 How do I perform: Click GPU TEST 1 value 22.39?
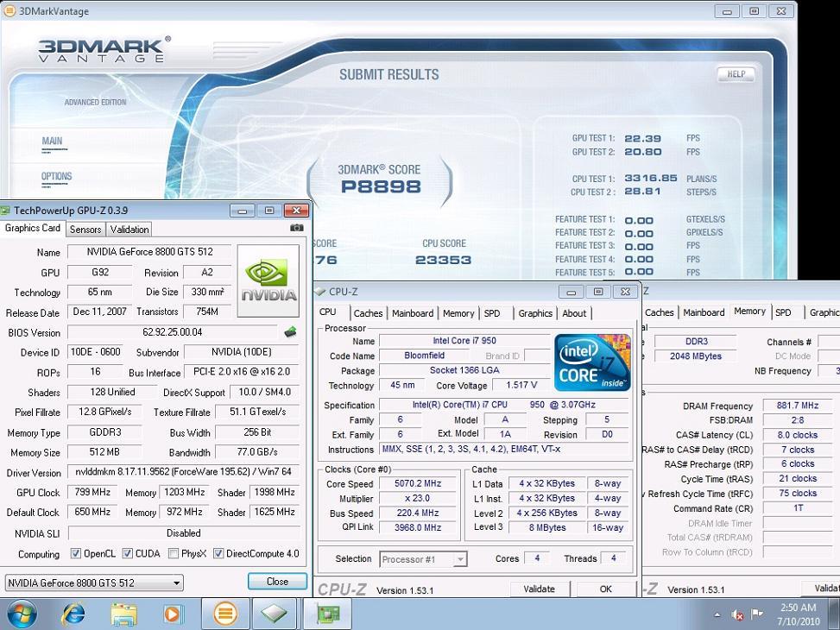[643, 138]
